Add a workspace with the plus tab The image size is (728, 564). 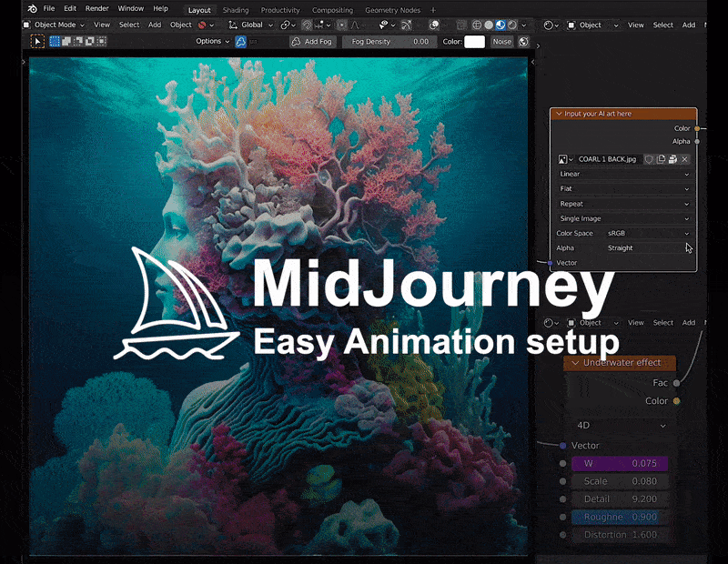pyautogui.click(x=433, y=10)
